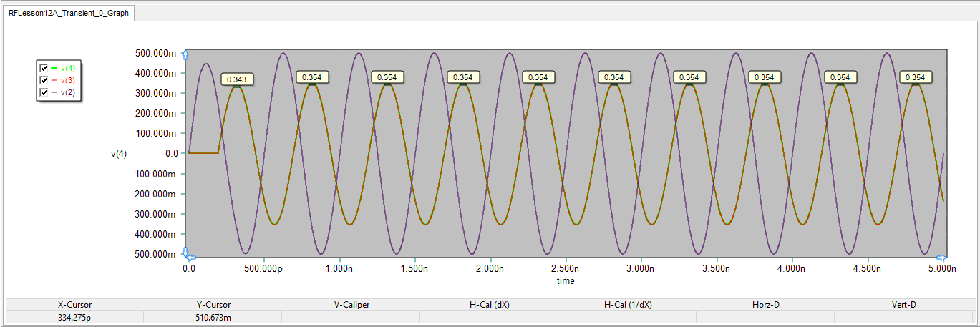Click the "time" x-axis title
The image size is (980, 327).
[x=566, y=281]
